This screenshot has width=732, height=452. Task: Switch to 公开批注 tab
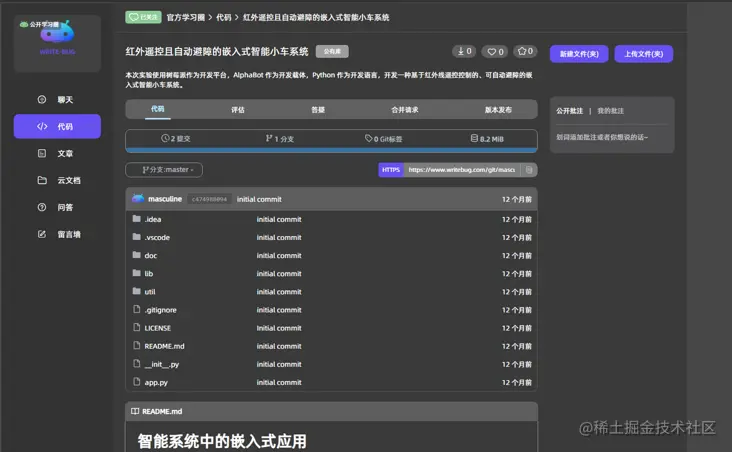(x=569, y=111)
